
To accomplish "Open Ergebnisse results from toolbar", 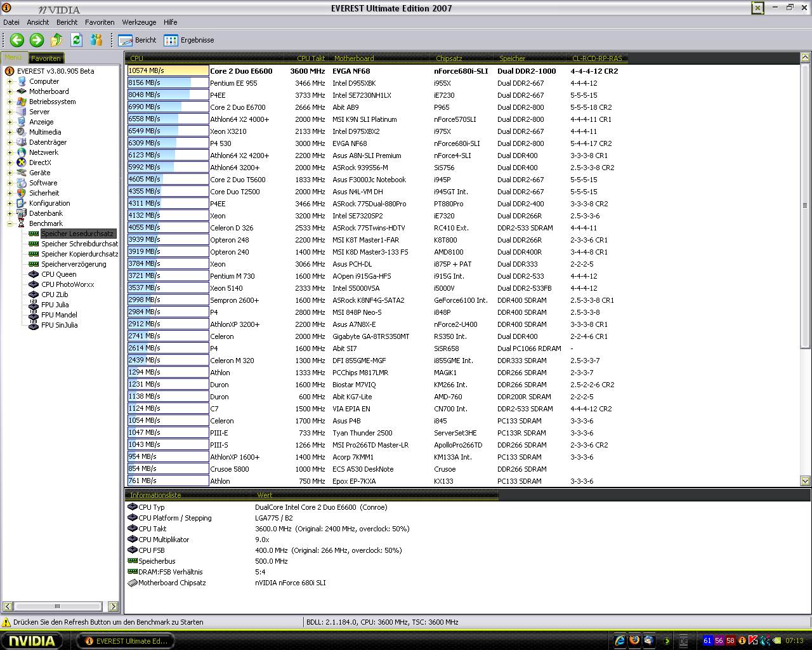I will (x=189, y=40).
